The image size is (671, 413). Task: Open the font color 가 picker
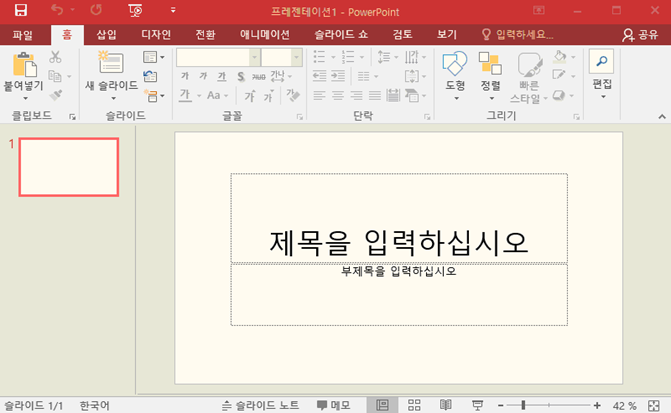[x=185, y=95]
